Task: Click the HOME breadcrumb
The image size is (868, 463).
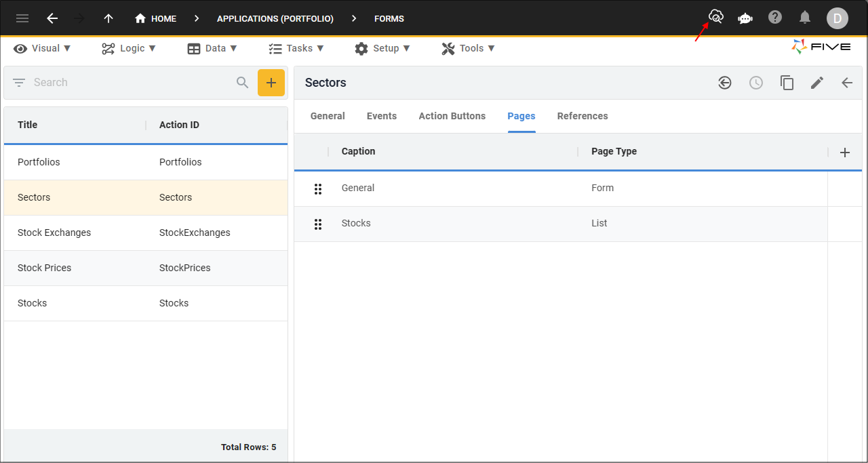Action: (x=155, y=18)
